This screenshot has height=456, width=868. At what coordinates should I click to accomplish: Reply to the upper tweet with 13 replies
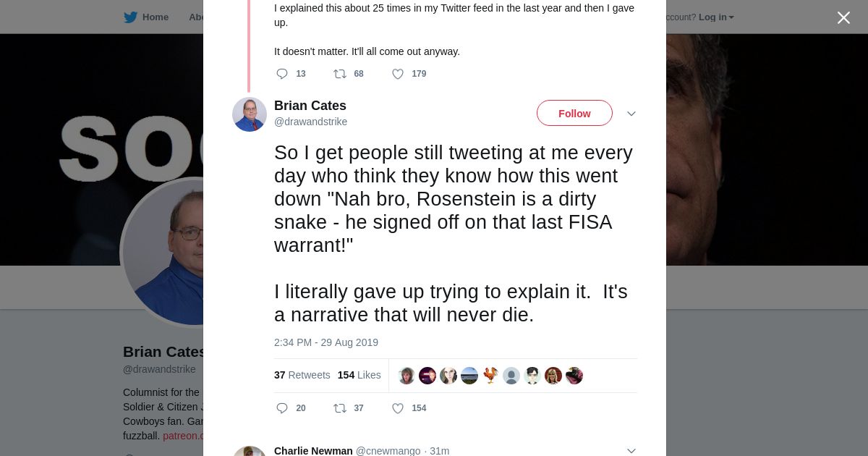tap(282, 74)
